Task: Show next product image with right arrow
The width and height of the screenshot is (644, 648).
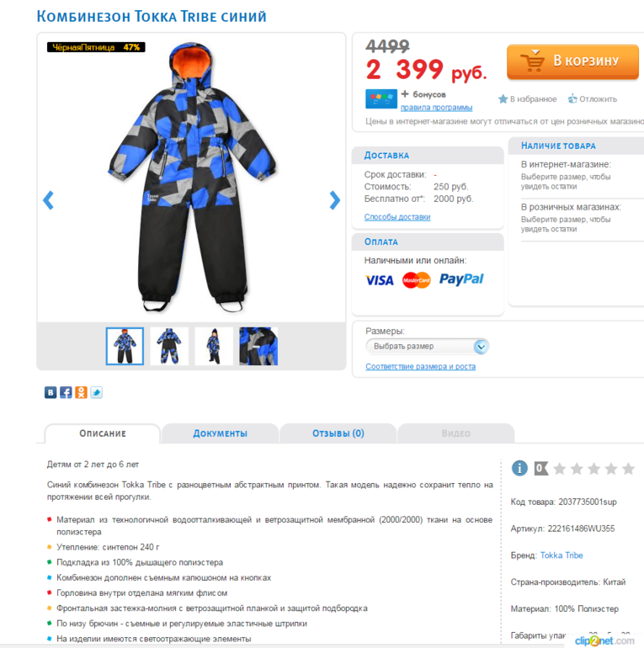Action: pyautogui.click(x=334, y=200)
